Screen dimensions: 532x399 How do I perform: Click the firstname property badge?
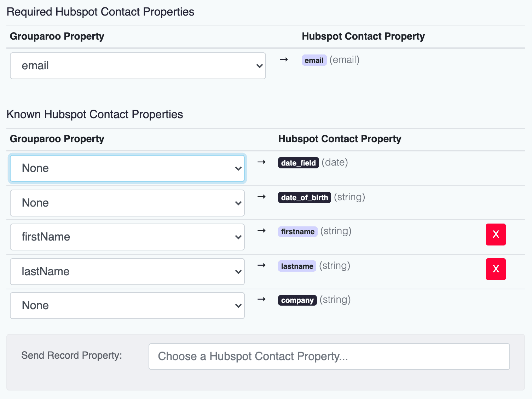click(x=297, y=232)
